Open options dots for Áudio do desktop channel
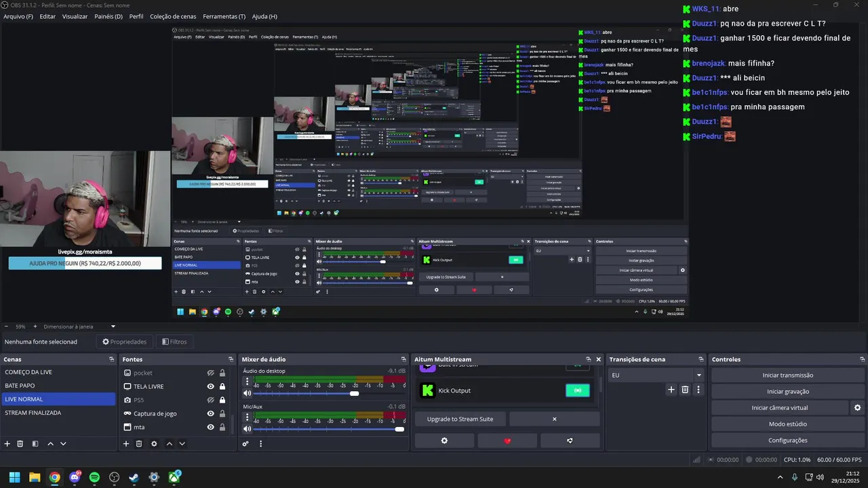The height and width of the screenshot is (488, 868). [247, 382]
